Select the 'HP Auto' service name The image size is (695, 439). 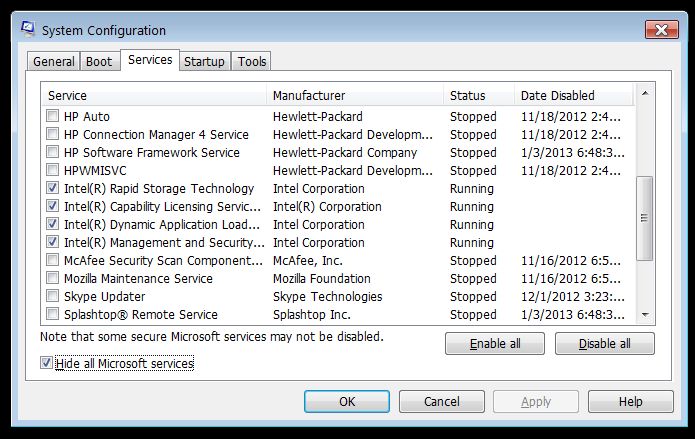click(x=87, y=117)
